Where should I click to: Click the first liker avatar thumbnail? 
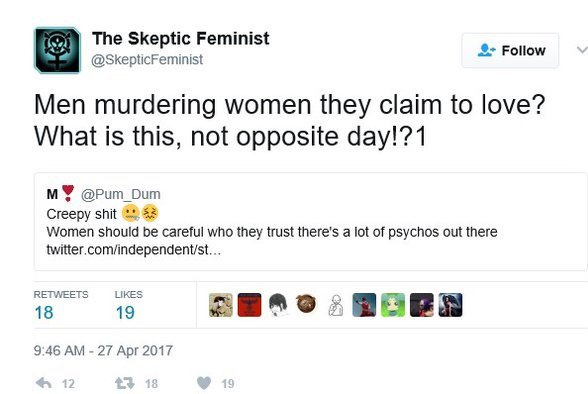point(220,305)
